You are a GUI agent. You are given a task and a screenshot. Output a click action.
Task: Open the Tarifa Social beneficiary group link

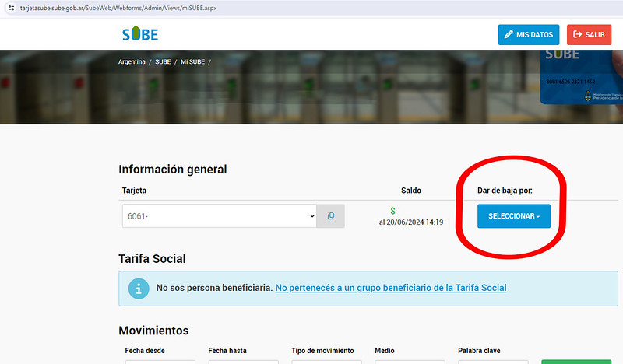[390, 288]
